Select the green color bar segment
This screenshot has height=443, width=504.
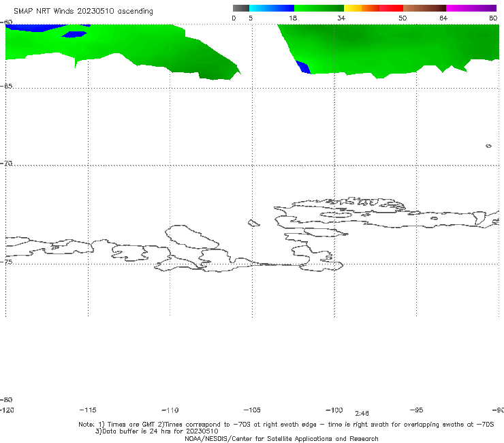pyautogui.click(x=319, y=8)
